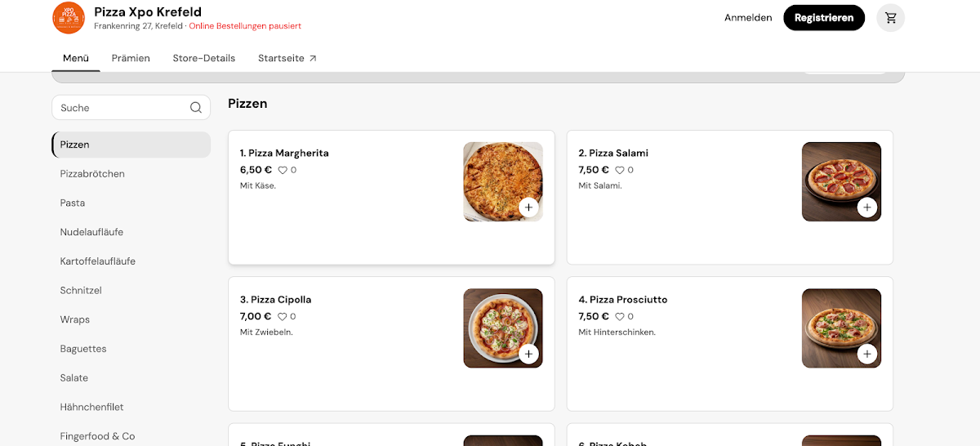Add Pizza Salami with plus icon
980x446 pixels.
click(x=867, y=207)
